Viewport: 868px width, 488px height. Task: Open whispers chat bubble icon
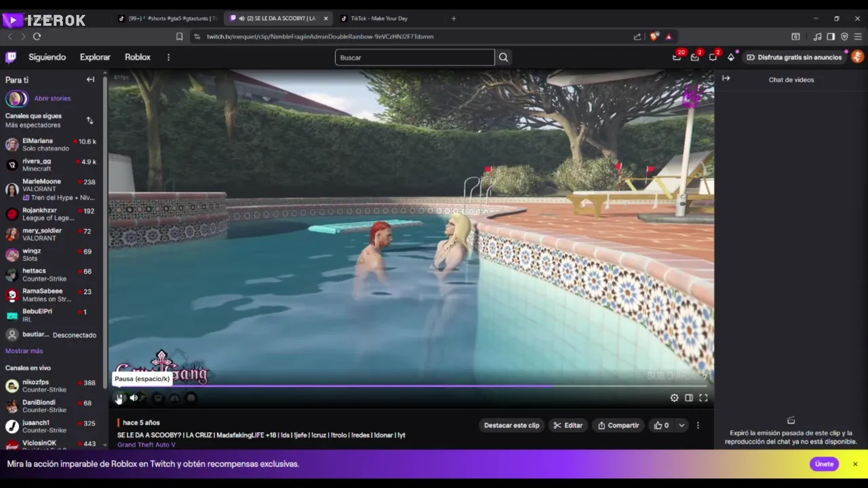tap(713, 57)
